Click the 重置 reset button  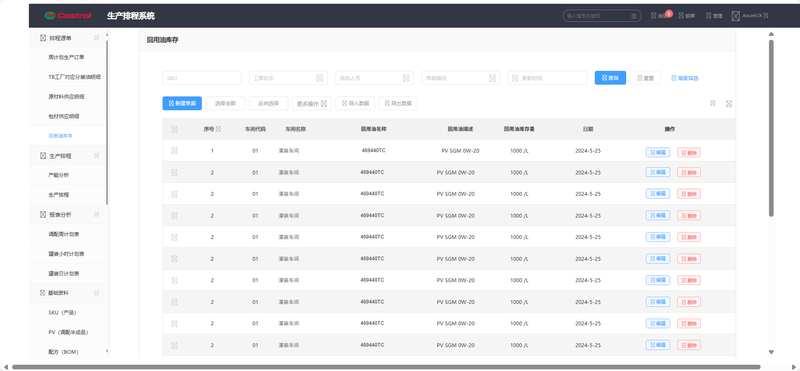click(x=645, y=78)
